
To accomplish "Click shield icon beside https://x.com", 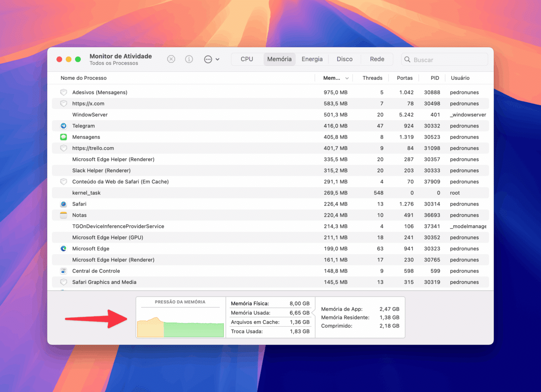I will pos(64,103).
